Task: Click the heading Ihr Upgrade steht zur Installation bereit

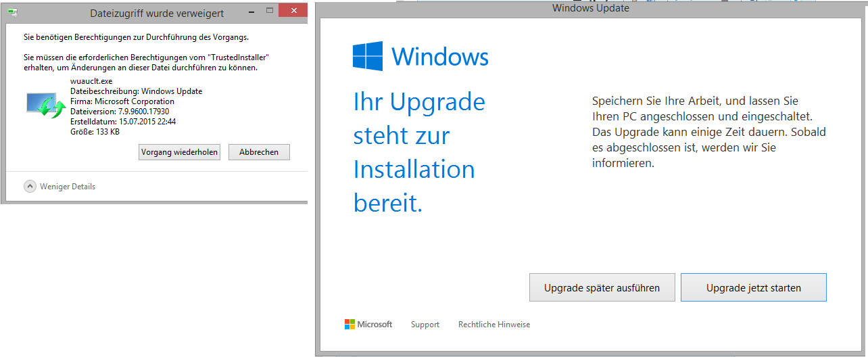Action: (x=419, y=152)
